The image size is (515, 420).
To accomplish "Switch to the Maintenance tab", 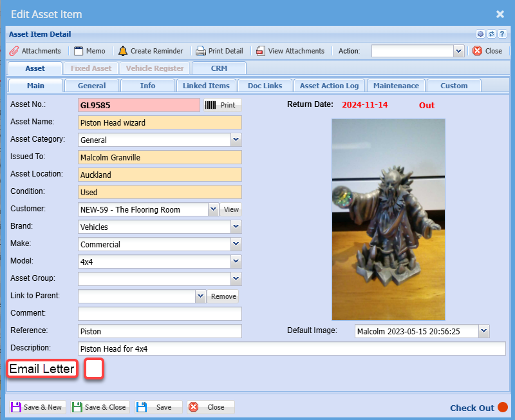I will point(396,86).
